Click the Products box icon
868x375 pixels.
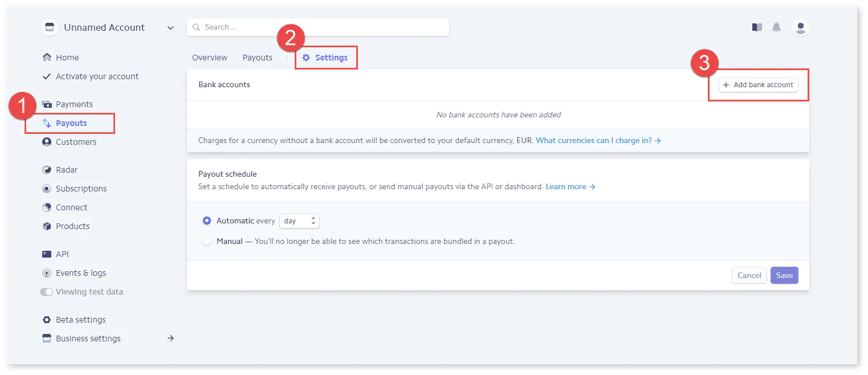(x=47, y=226)
